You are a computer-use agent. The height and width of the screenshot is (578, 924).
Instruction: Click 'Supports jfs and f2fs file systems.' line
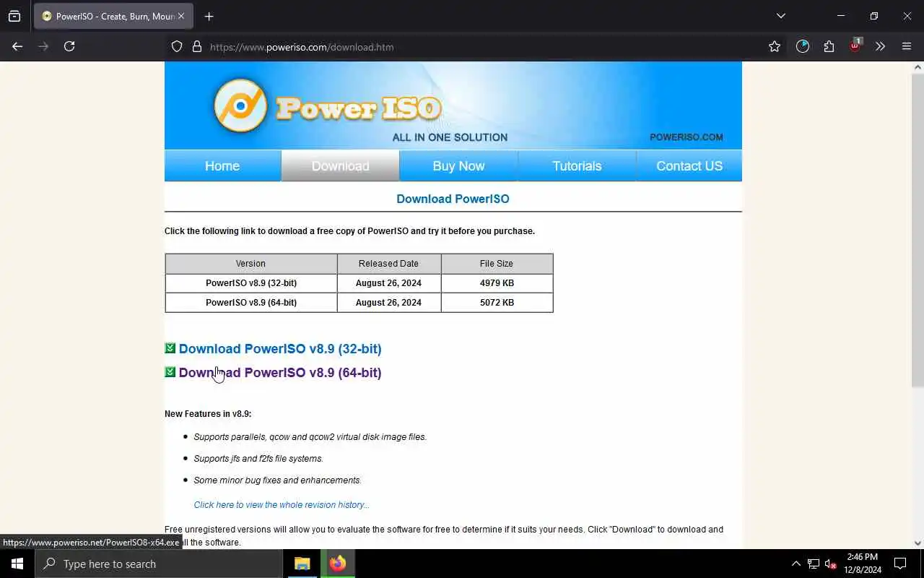point(258,459)
